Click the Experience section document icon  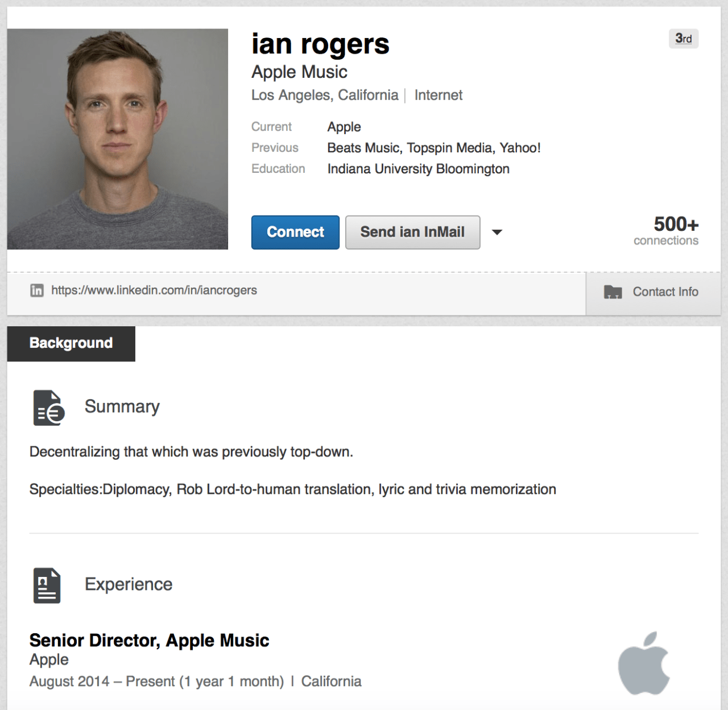(47, 586)
